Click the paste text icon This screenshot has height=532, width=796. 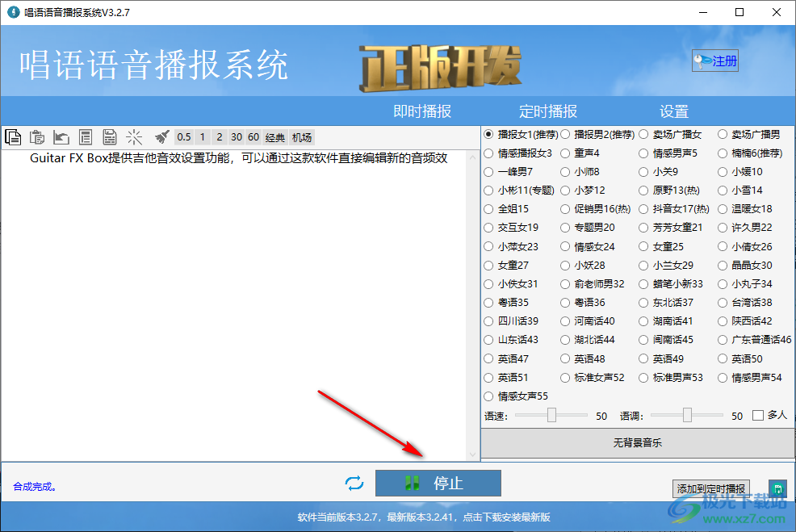click(x=37, y=136)
